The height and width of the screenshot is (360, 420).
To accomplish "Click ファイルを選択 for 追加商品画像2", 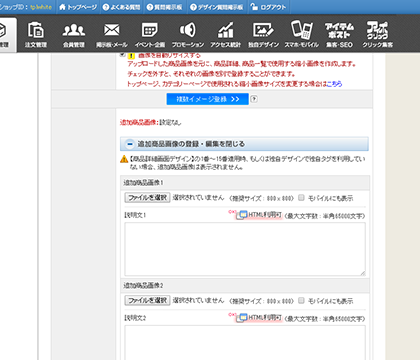I will click(x=147, y=300).
